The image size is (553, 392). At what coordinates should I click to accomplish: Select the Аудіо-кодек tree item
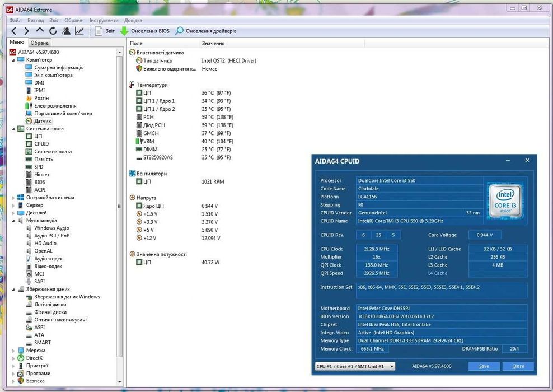(44, 259)
